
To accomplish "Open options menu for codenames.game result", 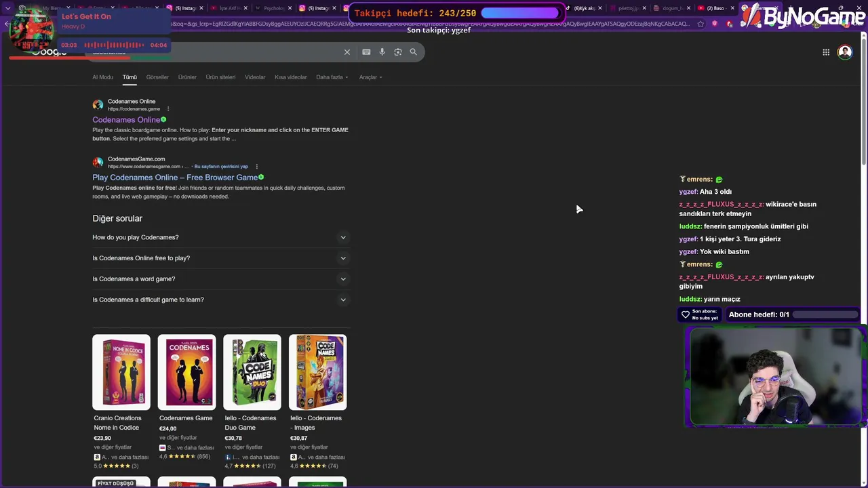I will (168, 109).
